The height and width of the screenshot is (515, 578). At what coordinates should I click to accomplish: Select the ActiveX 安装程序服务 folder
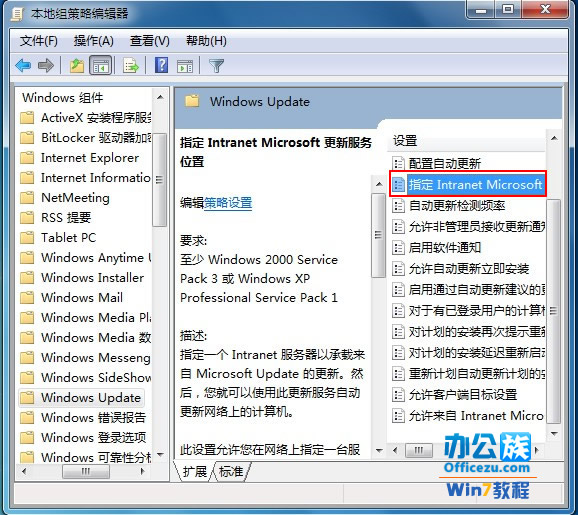tap(86, 118)
